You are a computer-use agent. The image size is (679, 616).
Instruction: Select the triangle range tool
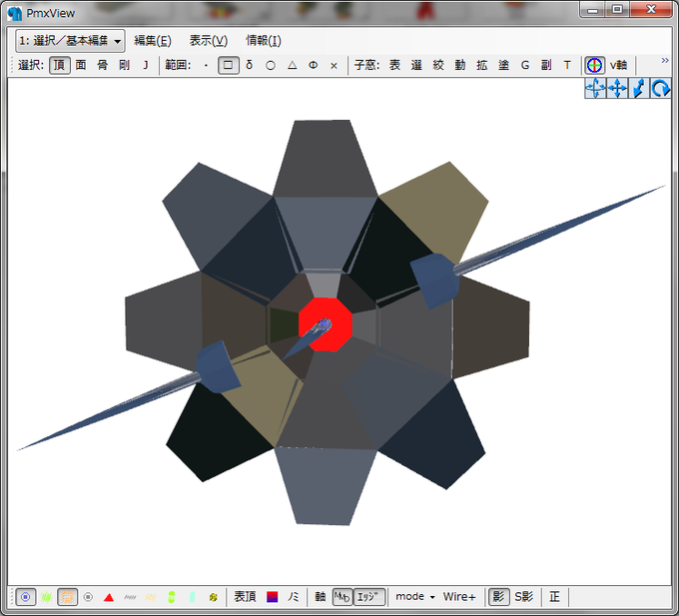pos(293,65)
